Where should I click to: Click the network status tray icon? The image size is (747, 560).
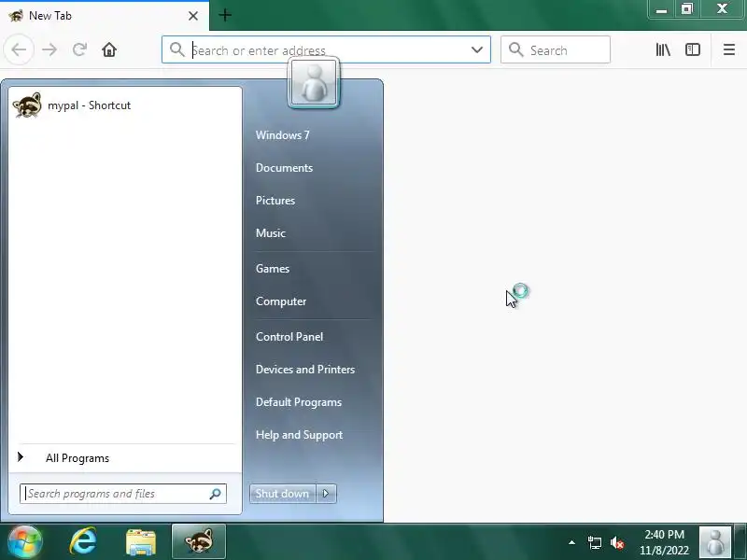[x=594, y=542]
